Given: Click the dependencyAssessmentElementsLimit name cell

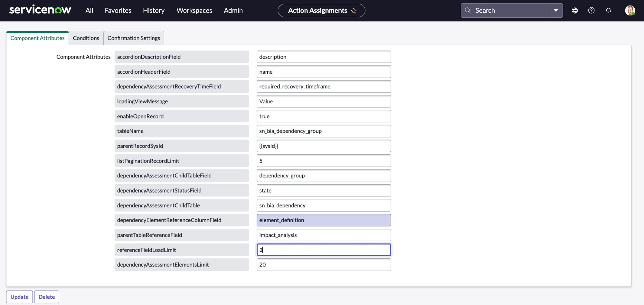Looking at the screenshot, I should tap(182, 264).
